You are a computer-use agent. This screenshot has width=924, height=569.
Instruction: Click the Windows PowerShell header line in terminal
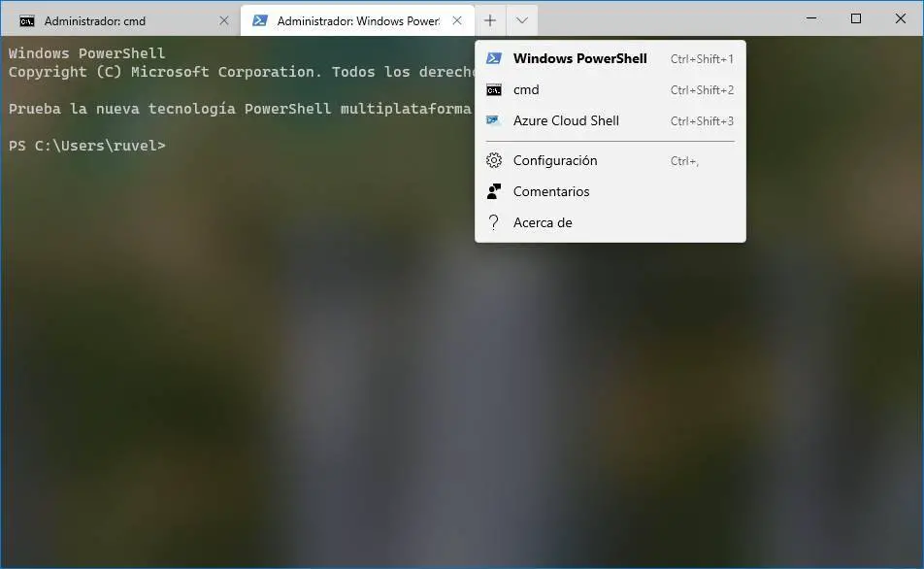86,53
